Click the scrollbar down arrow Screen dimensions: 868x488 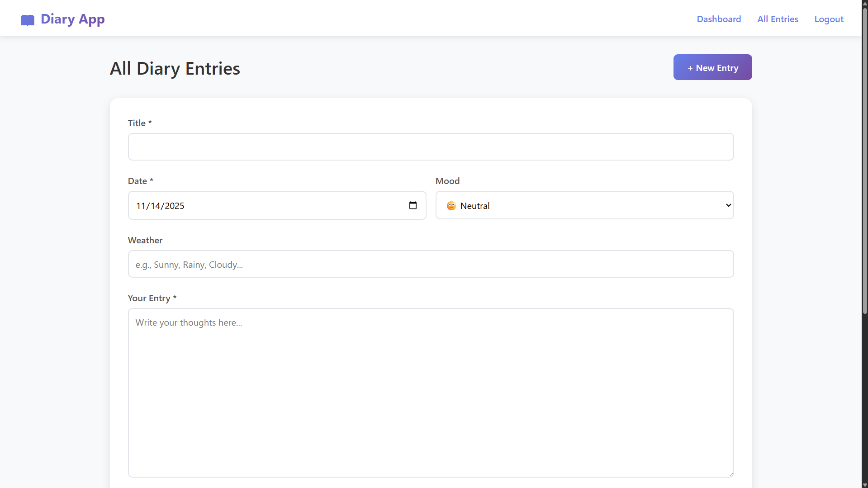(864, 485)
